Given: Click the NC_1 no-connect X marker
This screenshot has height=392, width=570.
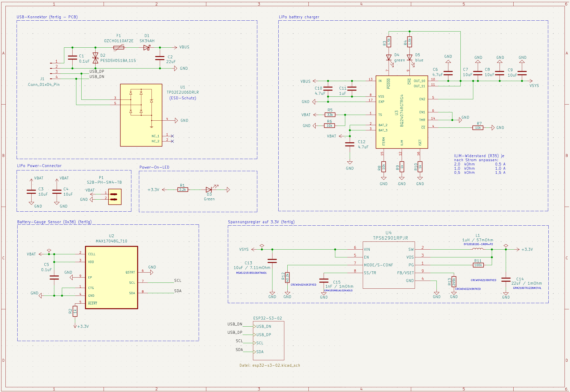Looking at the screenshot, I should [x=172, y=136].
